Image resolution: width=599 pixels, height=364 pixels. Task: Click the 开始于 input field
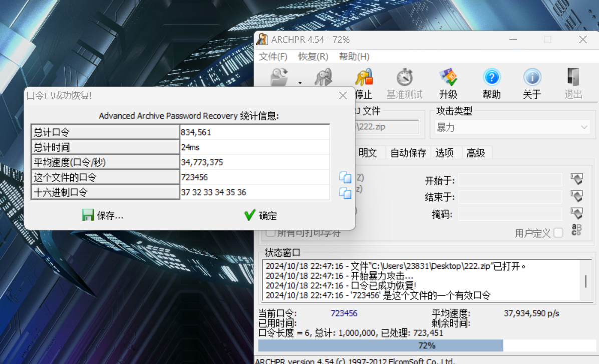pyautogui.click(x=510, y=180)
